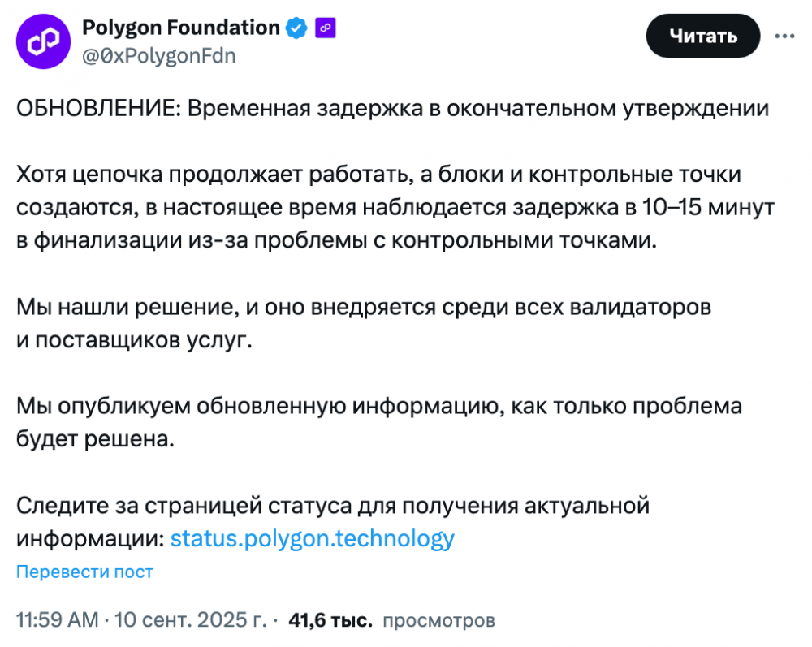Click the ОБНОВЛЕНИЕ headline line
812x647 pixels.
pyautogui.click(x=392, y=109)
